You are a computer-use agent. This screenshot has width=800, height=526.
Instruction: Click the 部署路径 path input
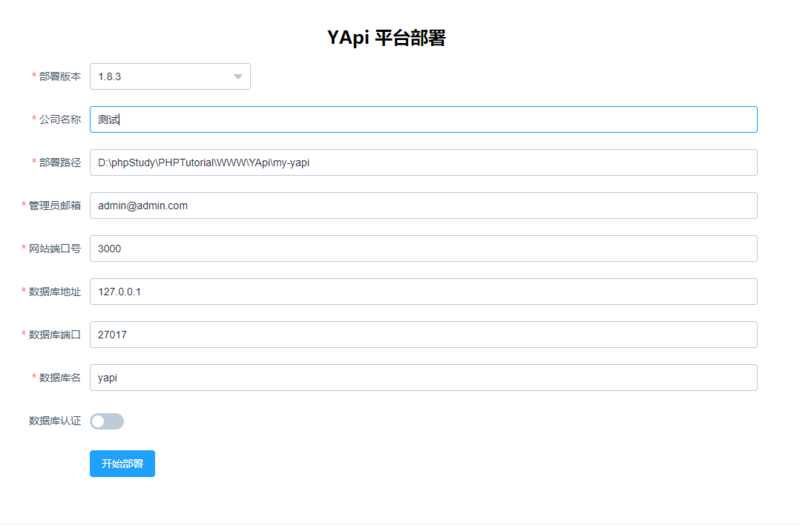(x=423, y=162)
